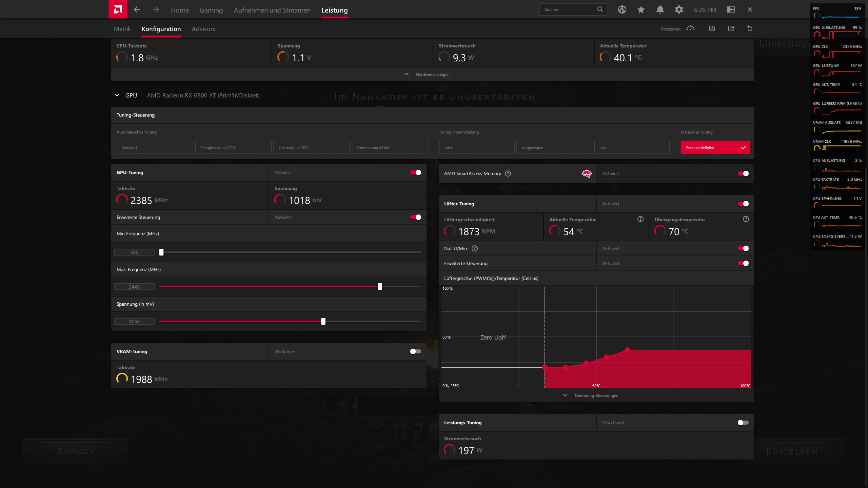Choose the Leise tuning preset
The width and height of the screenshot is (868, 488).
point(476,148)
